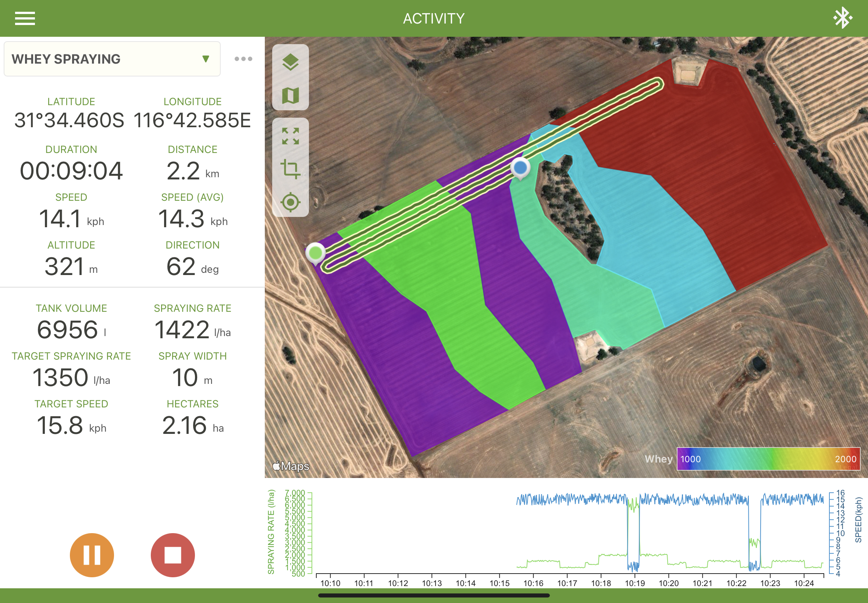Open the Apple Maps attribution link

[x=291, y=466]
